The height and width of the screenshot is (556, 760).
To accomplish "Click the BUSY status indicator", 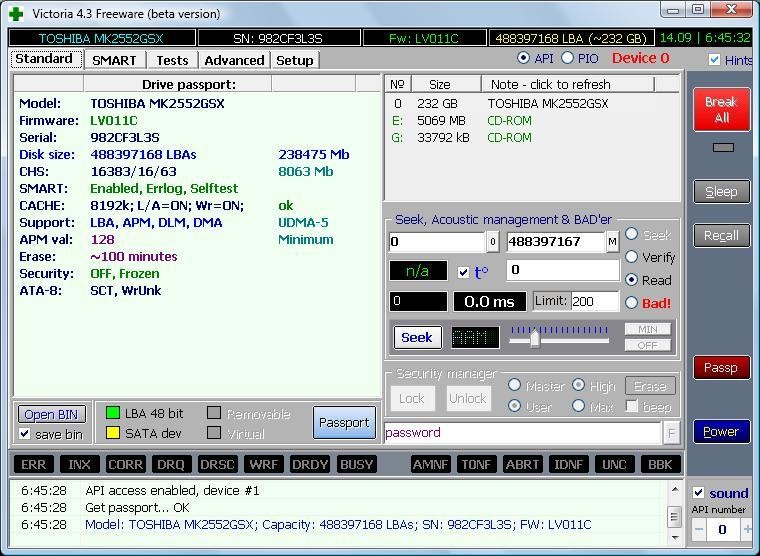I will (x=356, y=464).
